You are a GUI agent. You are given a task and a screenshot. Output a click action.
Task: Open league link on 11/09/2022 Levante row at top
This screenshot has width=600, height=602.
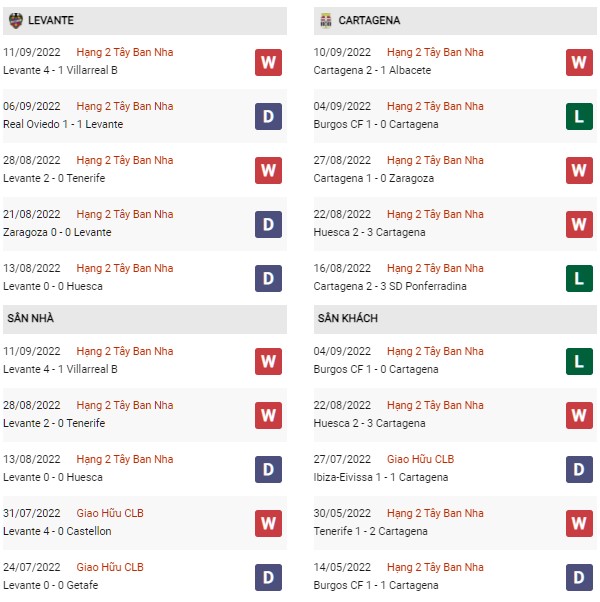coord(125,52)
